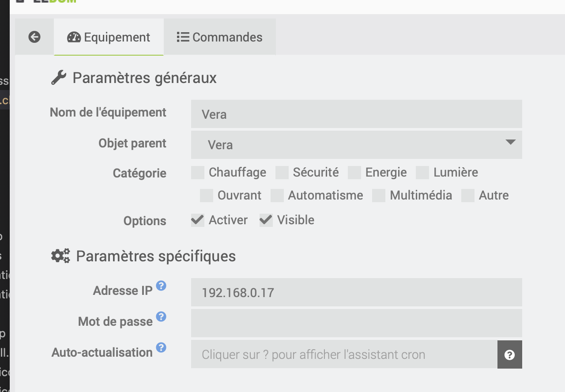
Task: Click the Paramètres spécifiques gears icon
Action: click(60, 256)
